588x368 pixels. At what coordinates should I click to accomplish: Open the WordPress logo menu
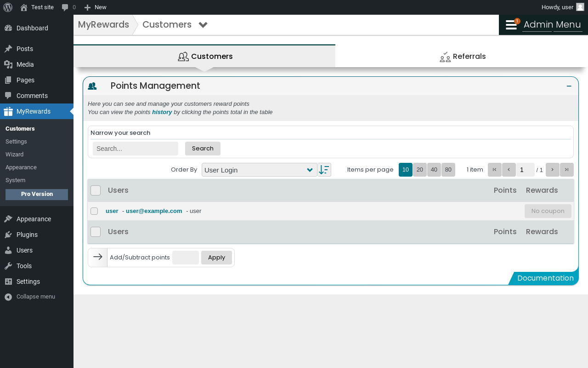pos(8,7)
